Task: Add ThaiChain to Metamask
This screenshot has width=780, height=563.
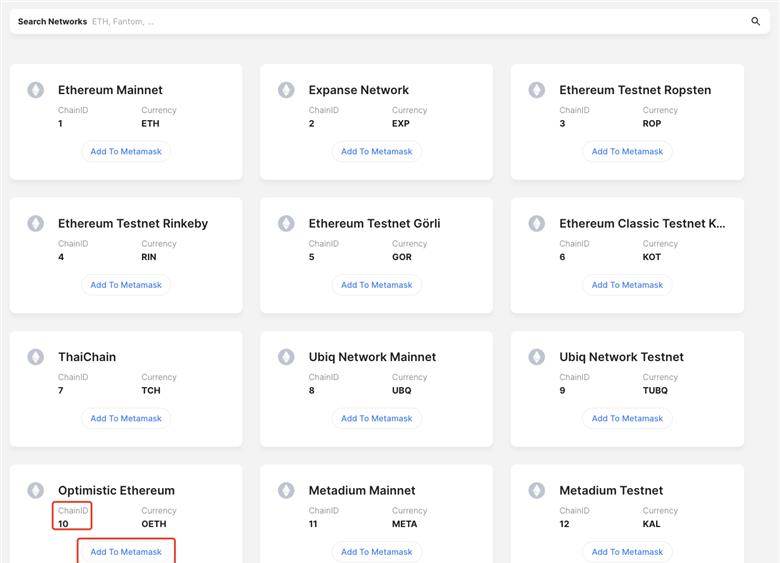Action: [x=126, y=418]
